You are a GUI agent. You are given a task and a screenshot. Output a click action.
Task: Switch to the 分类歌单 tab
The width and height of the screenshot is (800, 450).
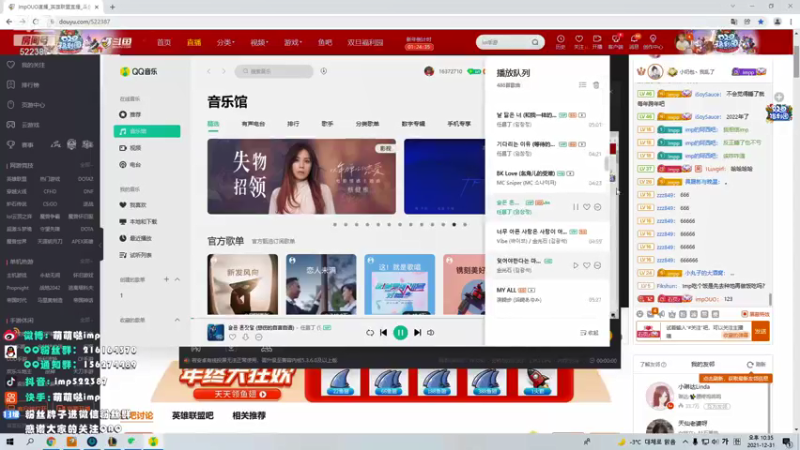tap(367, 124)
